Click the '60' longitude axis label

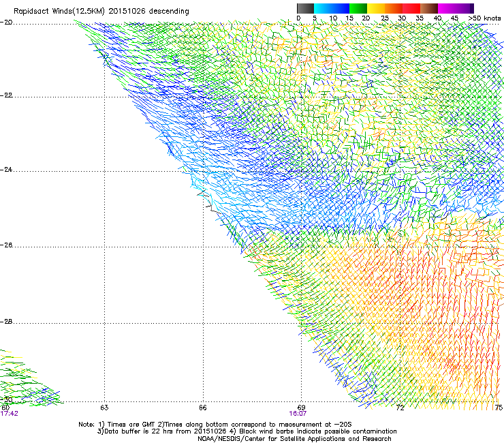pyautogui.click(x=5, y=408)
